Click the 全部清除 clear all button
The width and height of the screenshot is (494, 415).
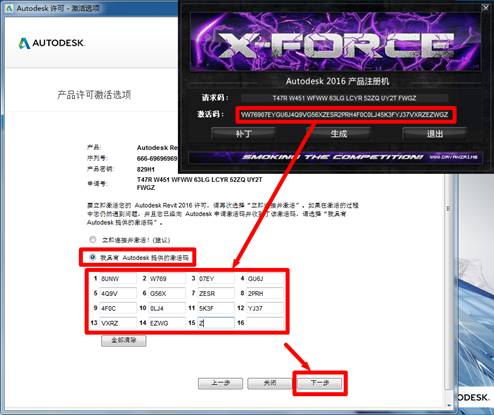(x=124, y=340)
